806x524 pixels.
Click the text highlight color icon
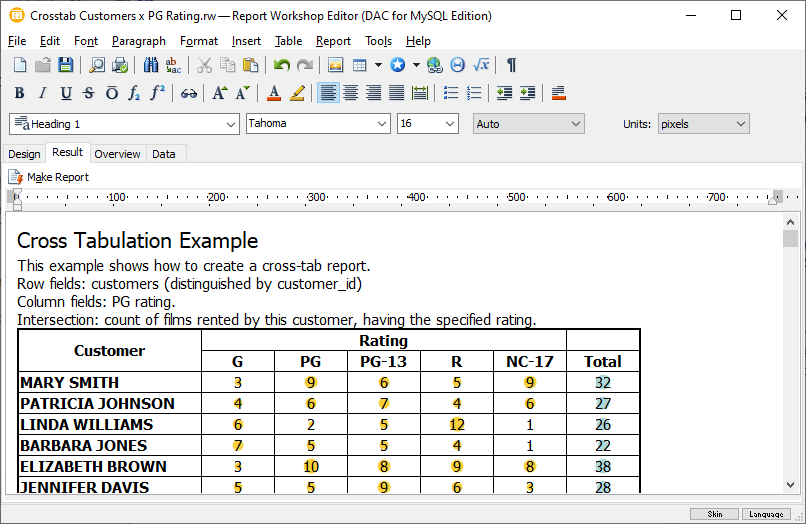297,93
